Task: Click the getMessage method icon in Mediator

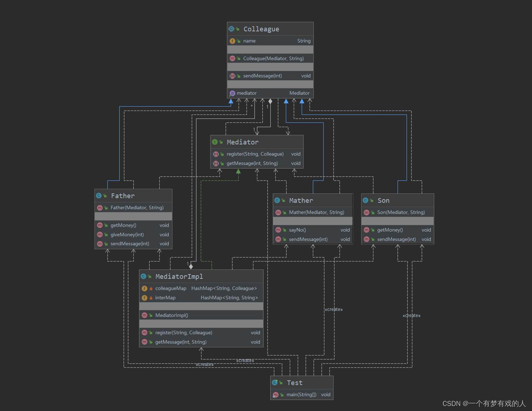Action: click(216, 164)
